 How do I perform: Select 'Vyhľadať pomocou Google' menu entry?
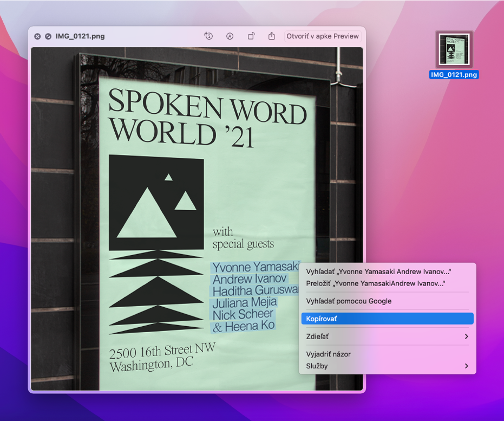(349, 301)
